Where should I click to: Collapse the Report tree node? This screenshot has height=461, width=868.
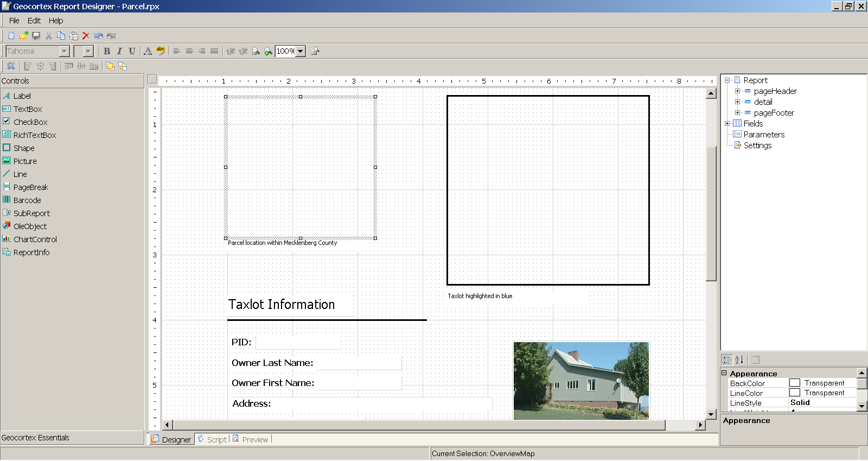point(727,80)
